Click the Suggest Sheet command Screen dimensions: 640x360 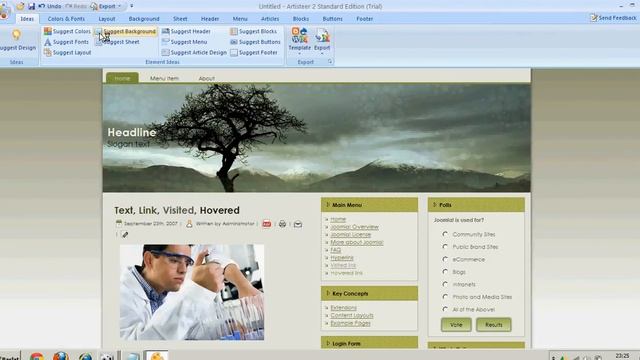tap(118, 42)
